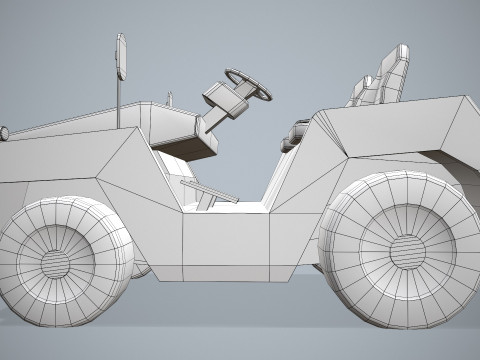The width and height of the screenshot is (480, 360).
Task: Pick the front wheel hub center
Action: pyautogui.click(x=56, y=265)
